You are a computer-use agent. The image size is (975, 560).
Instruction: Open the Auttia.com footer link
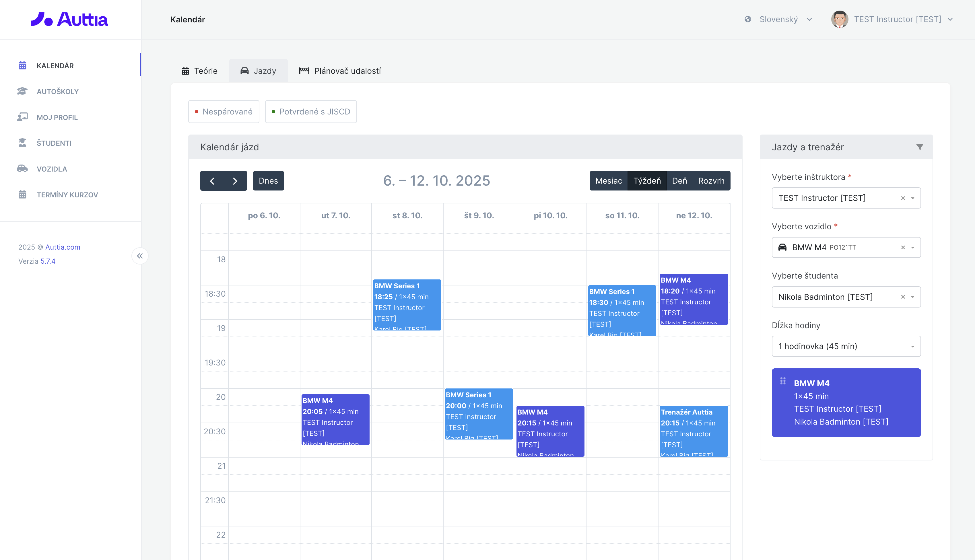coord(63,247)
